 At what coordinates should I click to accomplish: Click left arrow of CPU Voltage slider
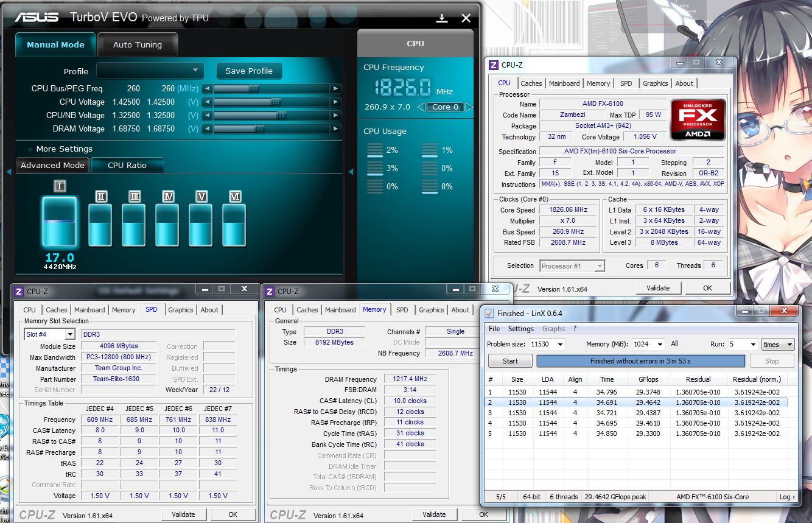pyautogui.click(x=208, y=102)
